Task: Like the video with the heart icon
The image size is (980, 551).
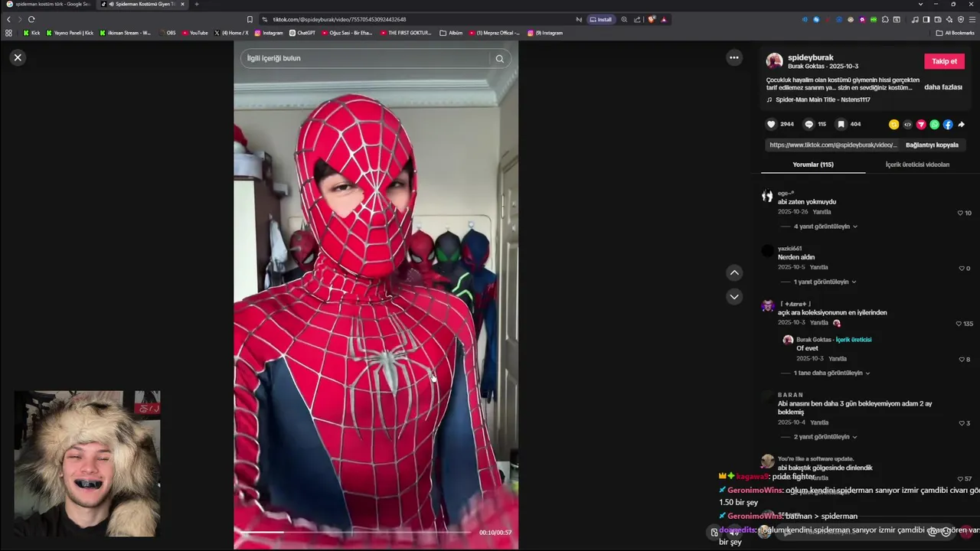Action: (x=771, y=124)
